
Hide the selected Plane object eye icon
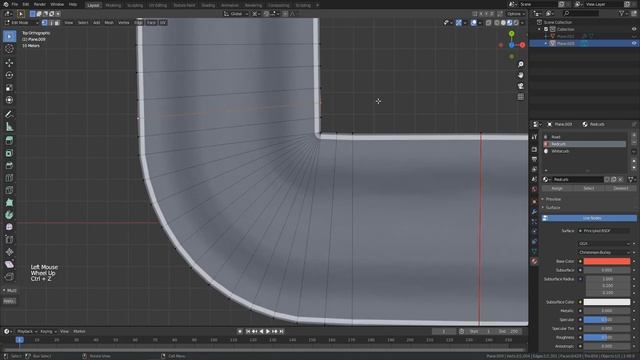tap(634, 43)
